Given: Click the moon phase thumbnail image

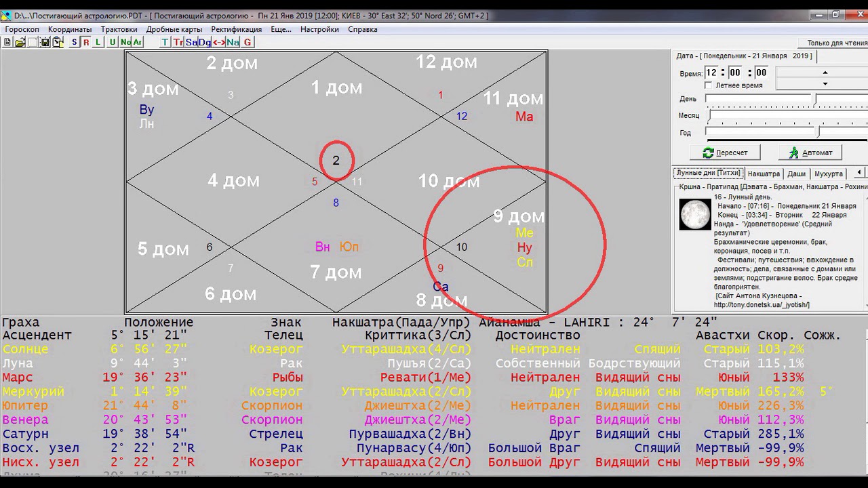Looking at the screenshot, I should [695, 215].
